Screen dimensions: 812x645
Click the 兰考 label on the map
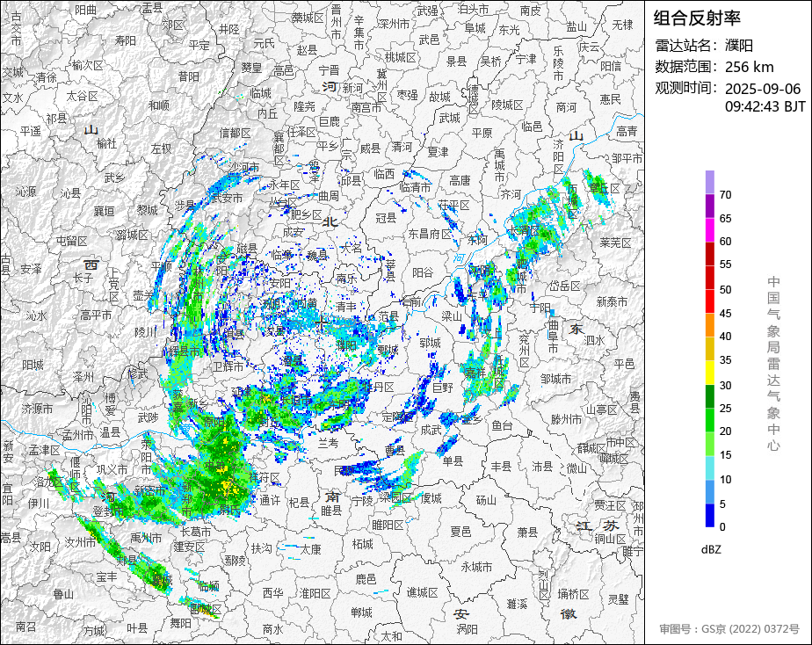coord(329,443)
